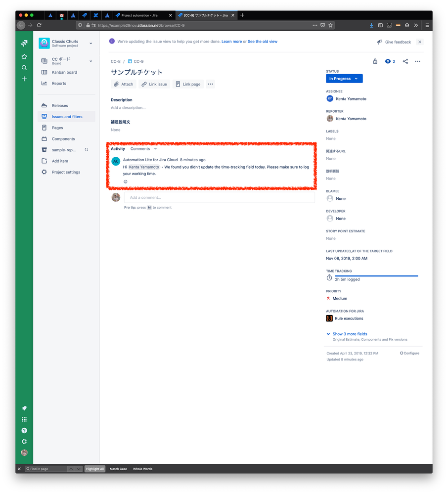Toggle Match Case in find bar
Viewport: 448px width, 494px height.
tap(119, 469)
